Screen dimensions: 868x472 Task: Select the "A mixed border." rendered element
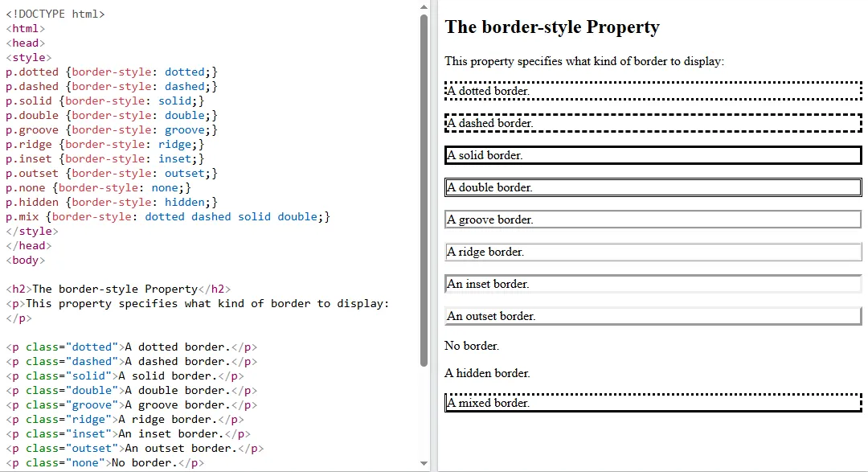pos(653,402)
